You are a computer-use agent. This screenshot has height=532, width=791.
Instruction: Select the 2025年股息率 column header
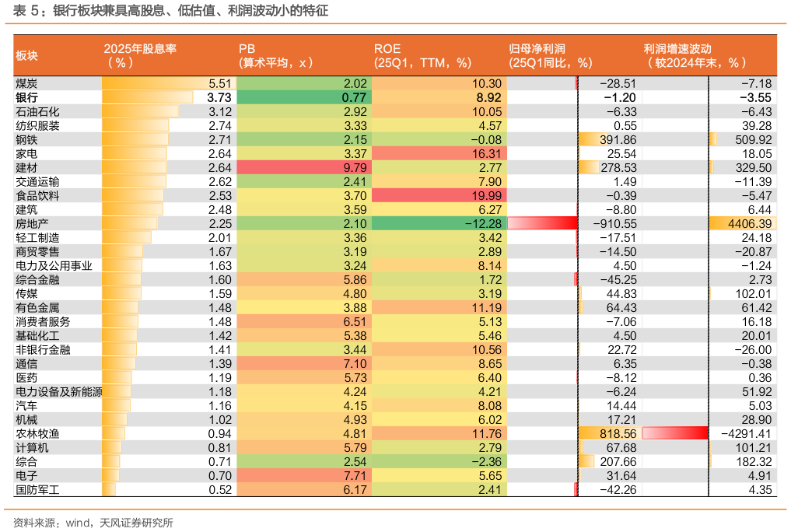coord(140,55)
